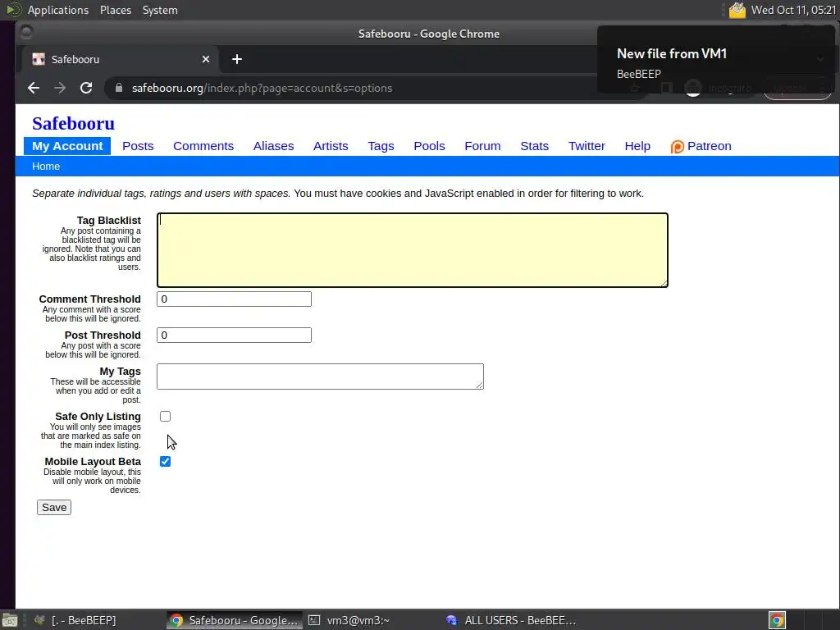This screenshot has width=840, height=630.
Task: Click the Home submenu link
Action: (46, 166)
